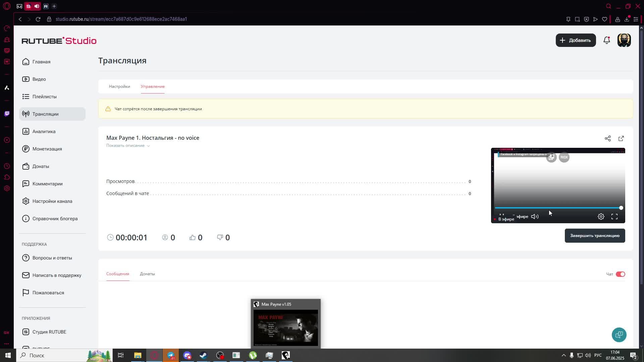Image resolution: width=644 pixels, height=362 pixels.
Task: Open Discord from the taskbar
Action: tap(187, 355)
